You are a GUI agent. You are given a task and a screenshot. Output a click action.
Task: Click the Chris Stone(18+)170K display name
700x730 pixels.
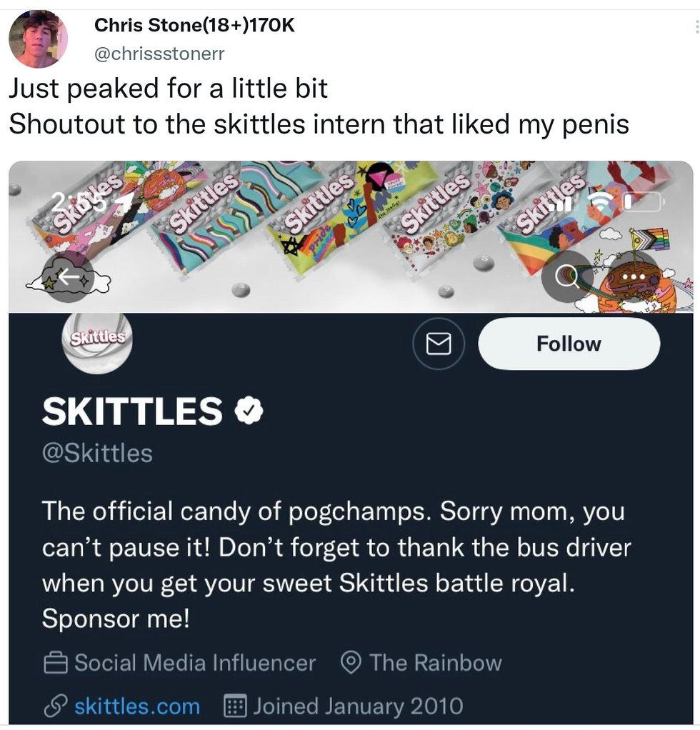pos(194,26)
